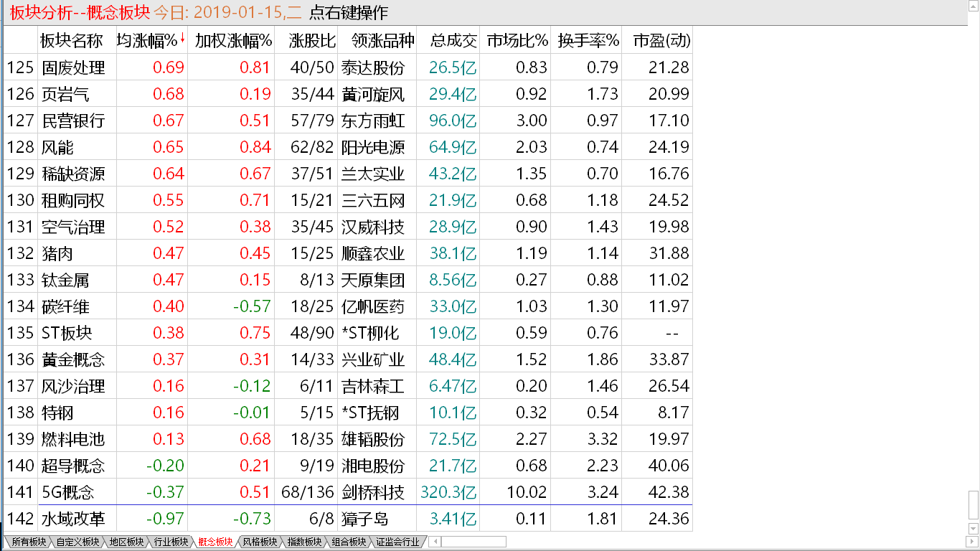Select the ST板块 sector name
This screenshot has width=980, height=551.
67,333
